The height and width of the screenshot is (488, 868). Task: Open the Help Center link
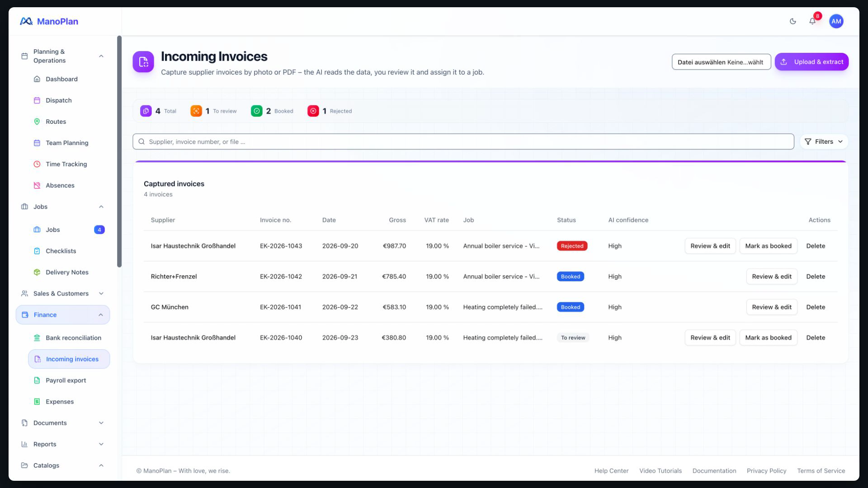click(611, 471)
